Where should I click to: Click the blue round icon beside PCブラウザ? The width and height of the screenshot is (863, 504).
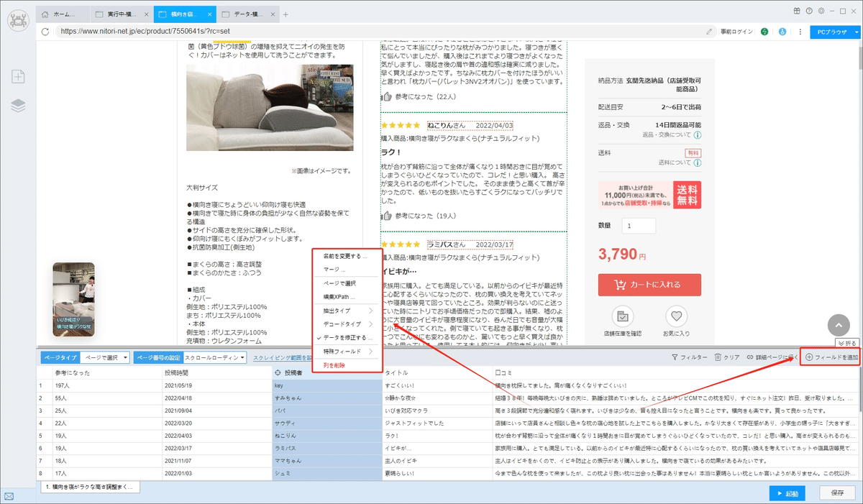[x=781, y=32]
